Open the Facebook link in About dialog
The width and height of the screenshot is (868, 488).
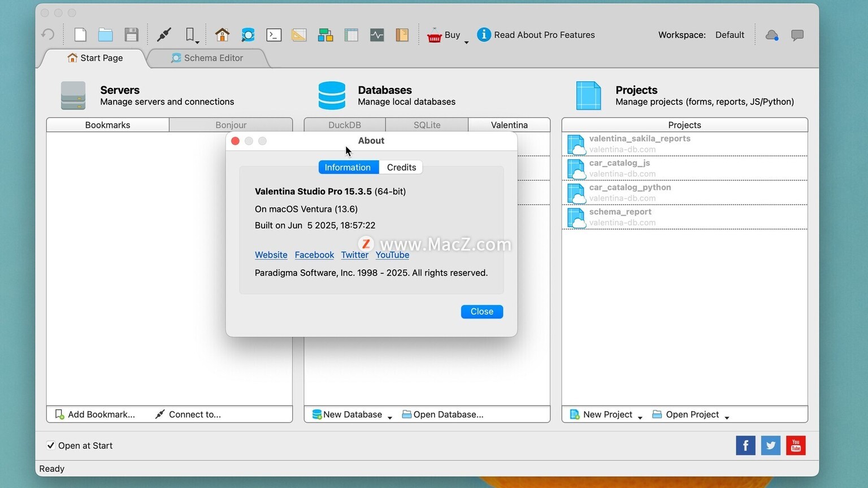(x=314, y=255)
